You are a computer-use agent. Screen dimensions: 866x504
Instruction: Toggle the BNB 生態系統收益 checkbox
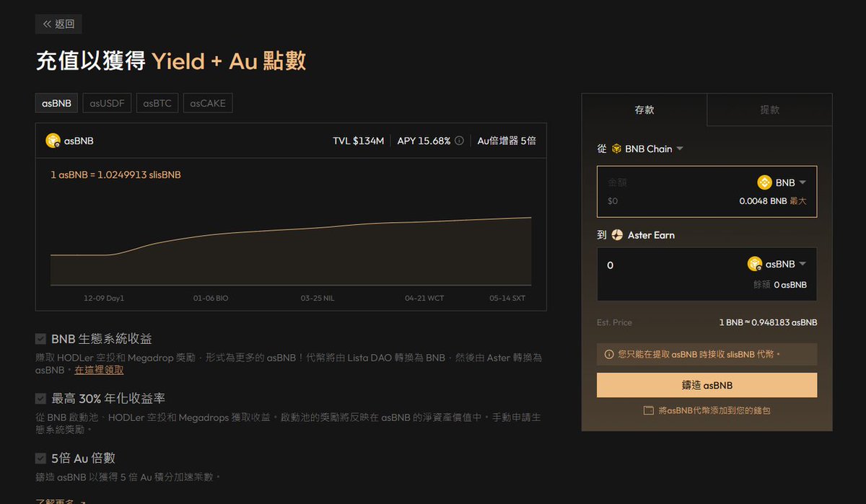(41, 339)
